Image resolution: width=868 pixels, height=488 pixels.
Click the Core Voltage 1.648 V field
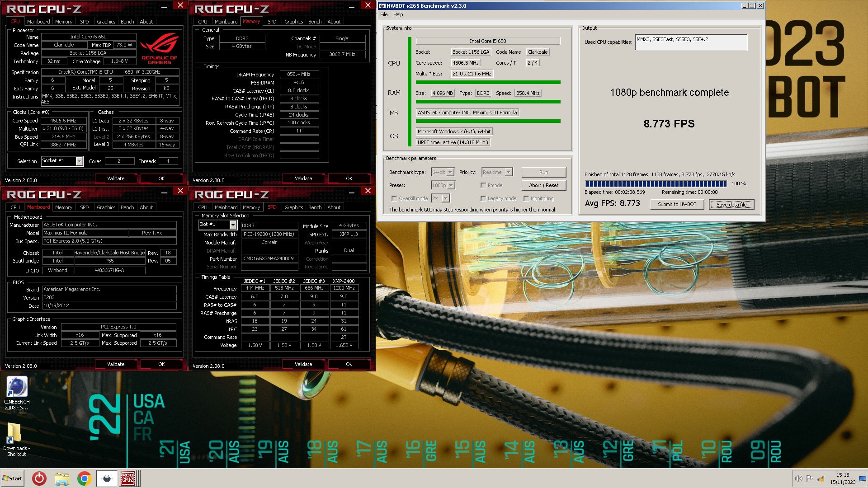[119, 61]
